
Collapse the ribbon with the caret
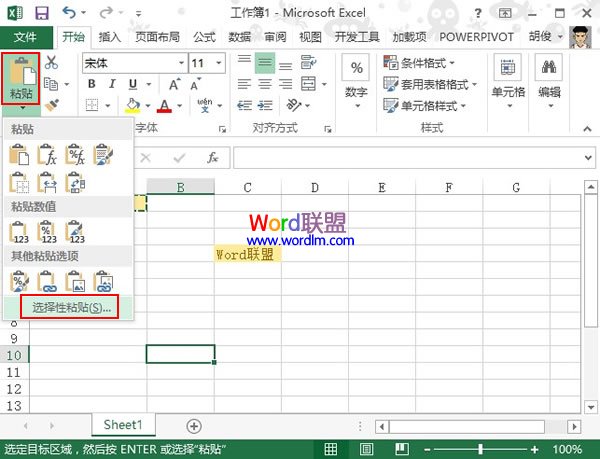point(588,129)
